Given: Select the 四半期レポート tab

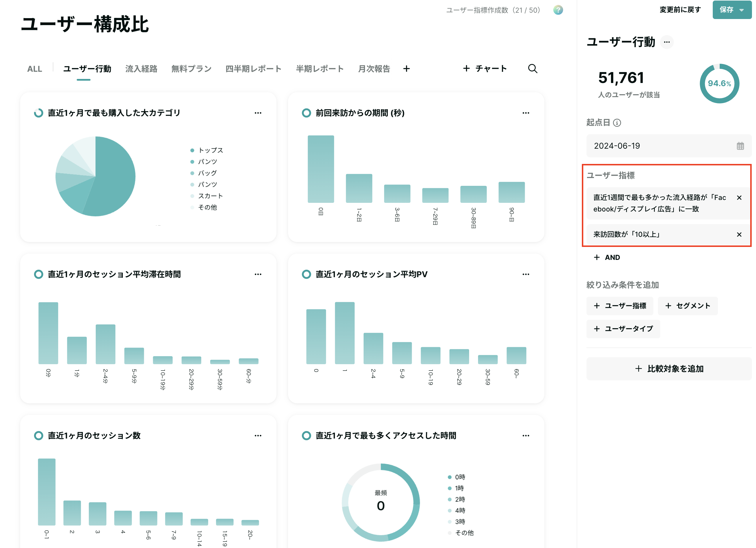Looking at the screenshot, I should 253,69.
